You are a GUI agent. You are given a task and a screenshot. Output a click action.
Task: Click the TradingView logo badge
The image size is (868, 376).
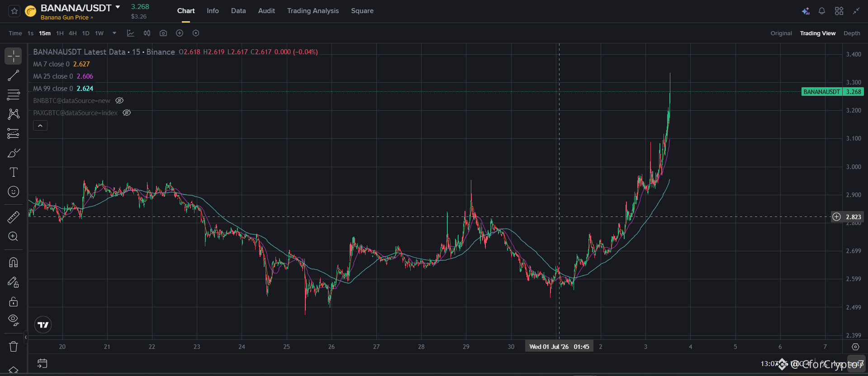43,324
